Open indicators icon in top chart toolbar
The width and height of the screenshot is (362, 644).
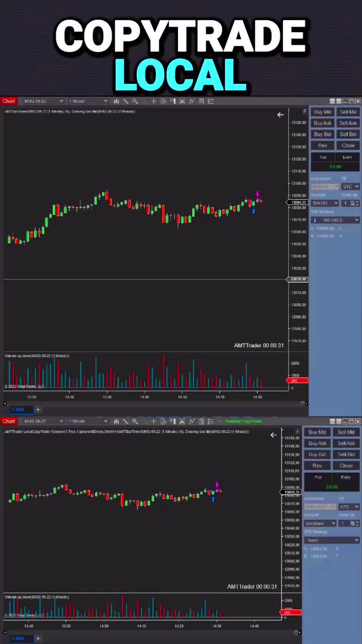(192, 101)
